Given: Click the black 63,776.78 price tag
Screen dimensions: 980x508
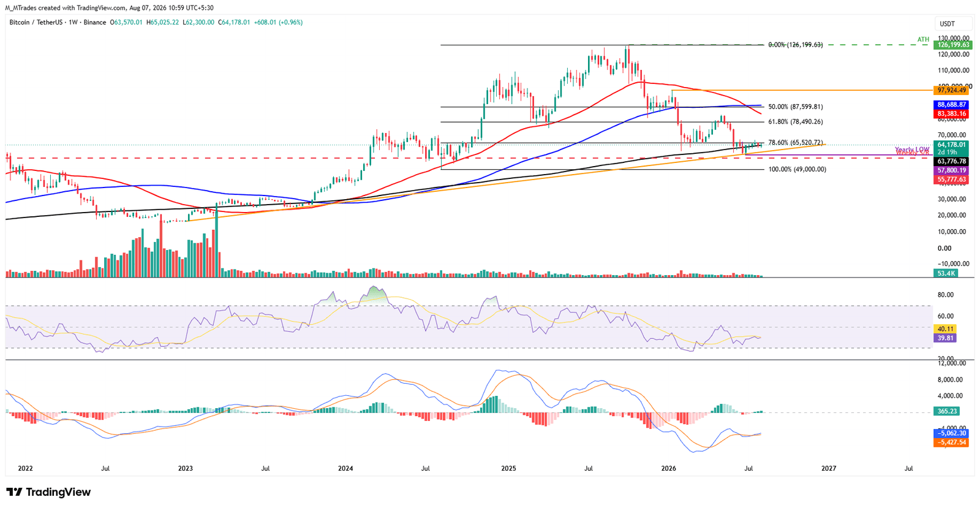Looking at the screenshot, I should [951, 162].
